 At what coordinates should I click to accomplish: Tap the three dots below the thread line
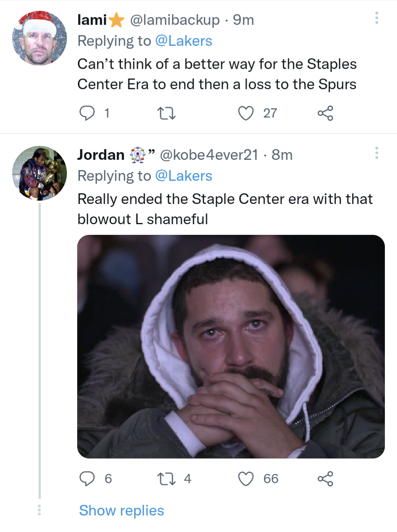coord(39,510)
